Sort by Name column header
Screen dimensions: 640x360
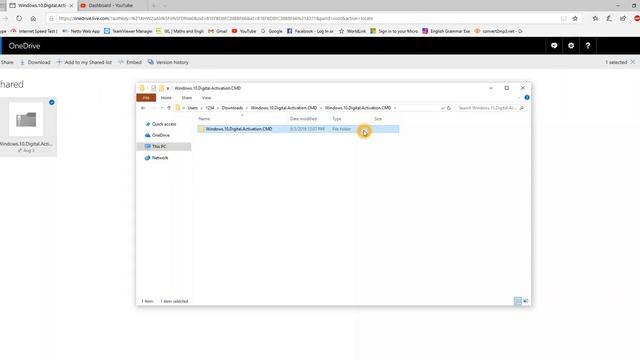click(x=204, y=119)
